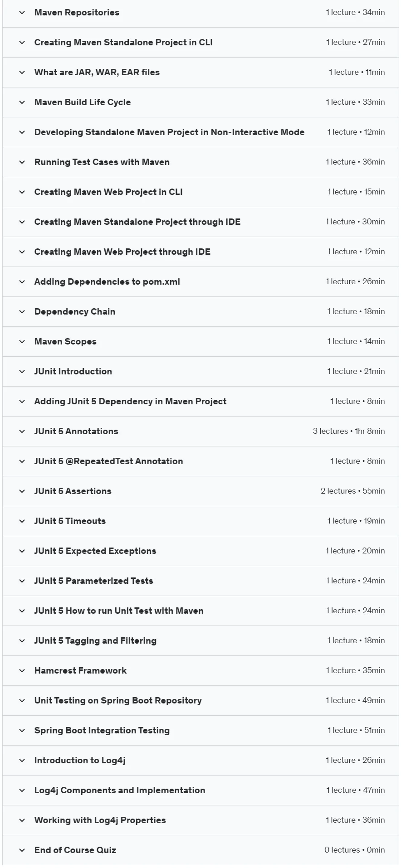Expand chevron beside Maven Build Life Cycle
This screenshot has width=401, height=868.
(22, 102)
